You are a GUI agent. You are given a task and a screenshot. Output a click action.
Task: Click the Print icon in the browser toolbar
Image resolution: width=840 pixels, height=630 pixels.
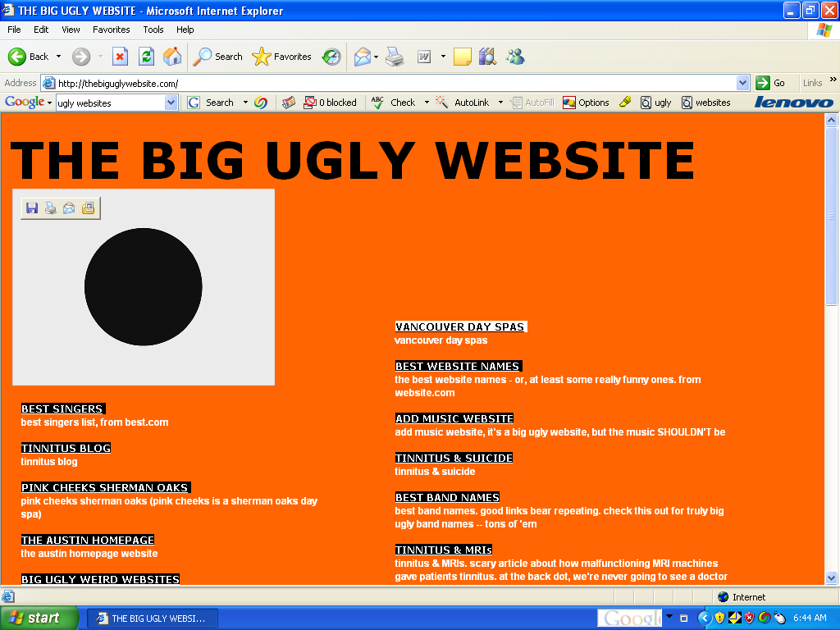point(395,57)
